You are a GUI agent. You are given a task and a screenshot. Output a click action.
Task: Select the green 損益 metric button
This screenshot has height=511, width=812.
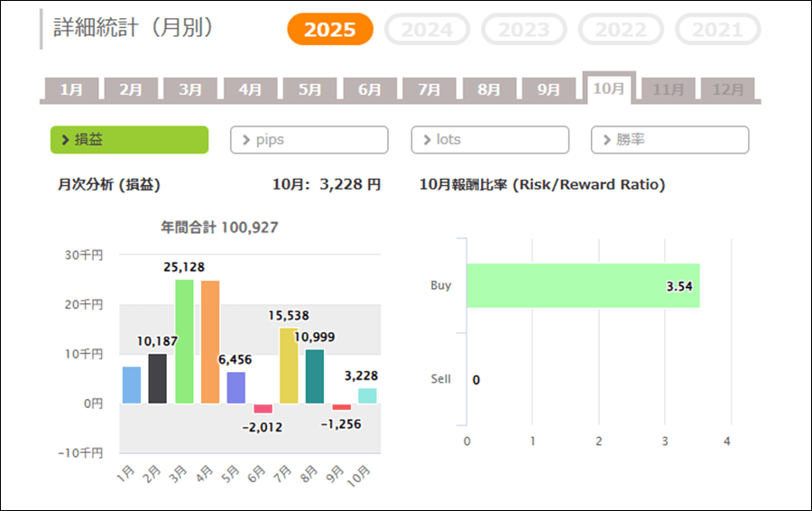tap(129, 140)
